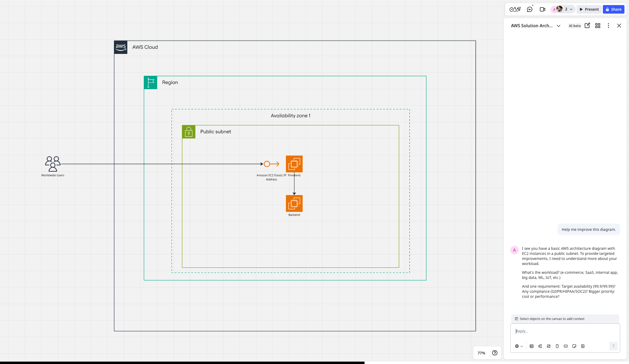Start a new AI chat with the compose icon

coord(587,26)
